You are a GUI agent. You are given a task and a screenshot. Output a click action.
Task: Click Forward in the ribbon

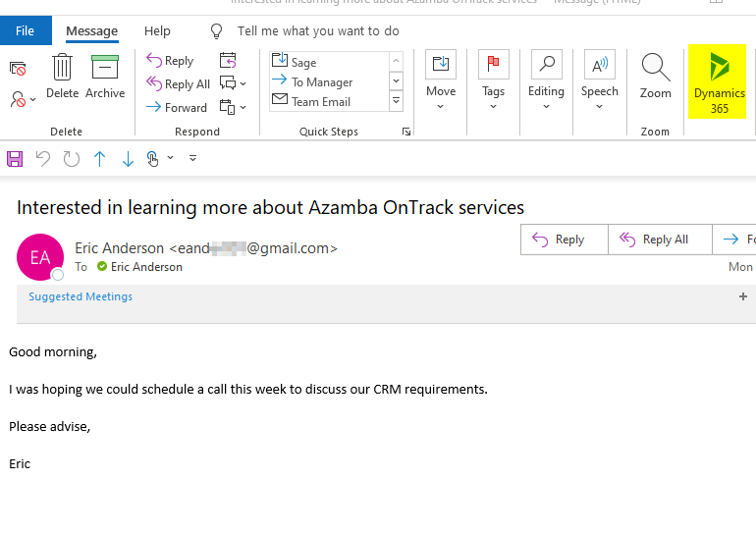[x=177, y=107]
